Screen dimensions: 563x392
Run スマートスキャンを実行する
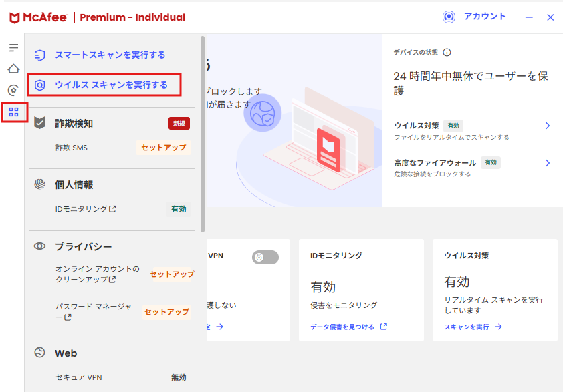[110, 55]
